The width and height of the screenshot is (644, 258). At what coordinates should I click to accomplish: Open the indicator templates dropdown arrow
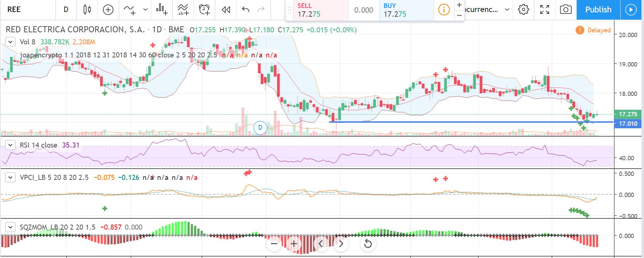click(x=146, y=10)
